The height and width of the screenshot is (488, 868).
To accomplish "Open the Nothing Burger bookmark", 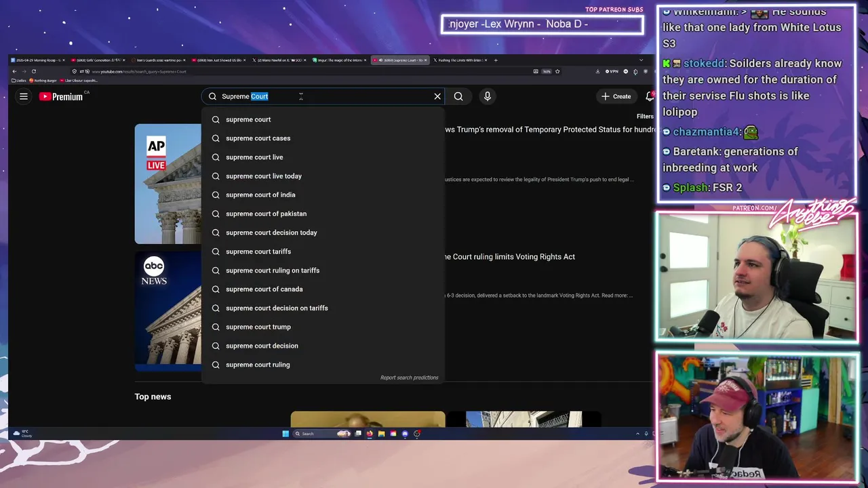I will point(43,81).
